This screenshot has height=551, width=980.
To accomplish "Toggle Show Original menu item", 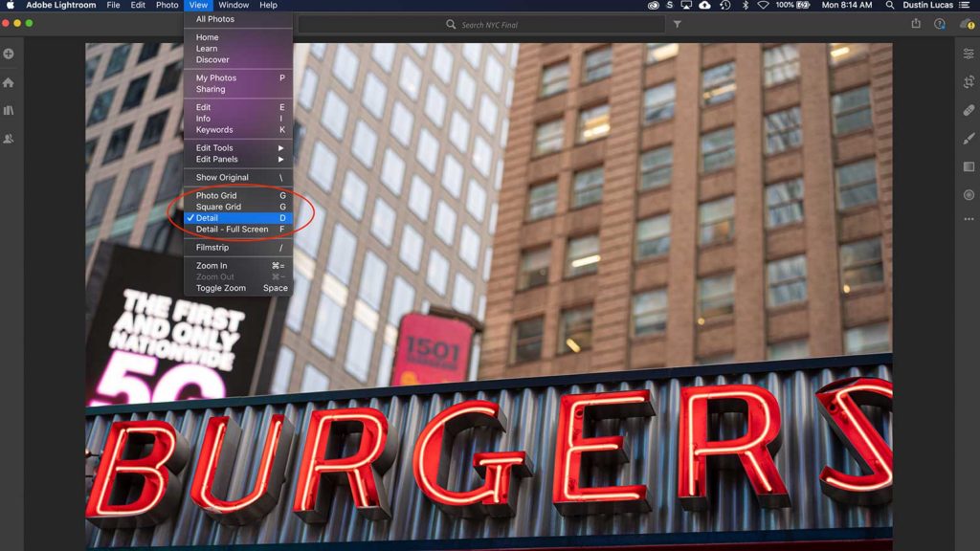I will [x=237, y=177].
